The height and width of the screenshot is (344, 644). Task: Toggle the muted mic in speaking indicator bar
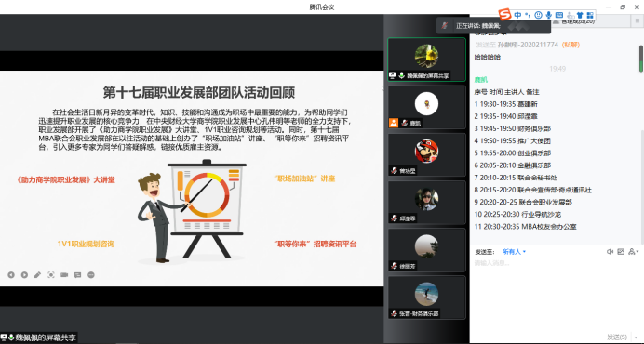(445, 25)
